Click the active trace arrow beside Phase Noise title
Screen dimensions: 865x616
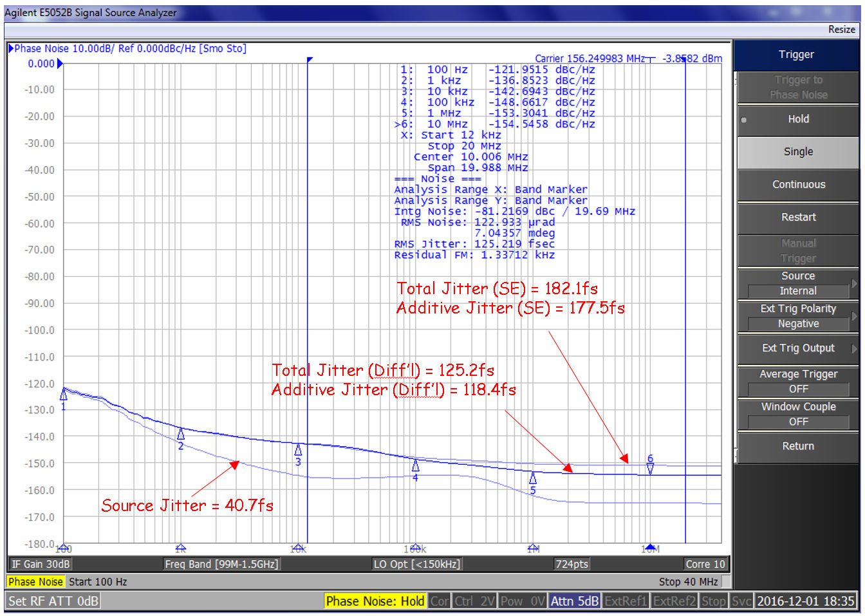[x=11, y=48]
